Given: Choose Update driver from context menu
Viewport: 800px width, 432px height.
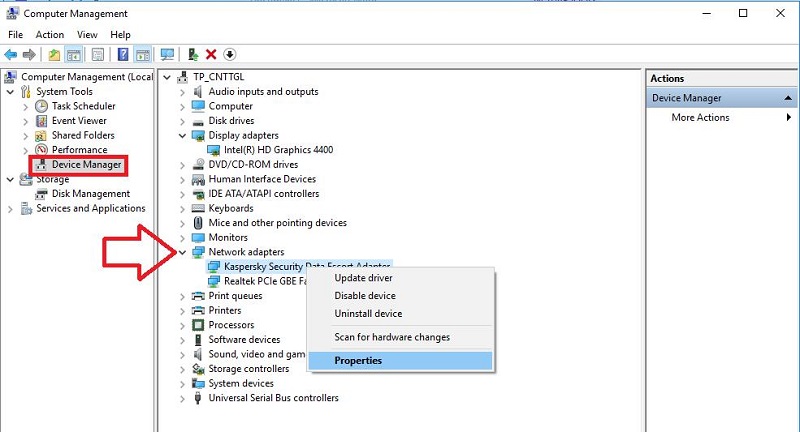Looking at the screenshot, I should click(x=401, y=278).
